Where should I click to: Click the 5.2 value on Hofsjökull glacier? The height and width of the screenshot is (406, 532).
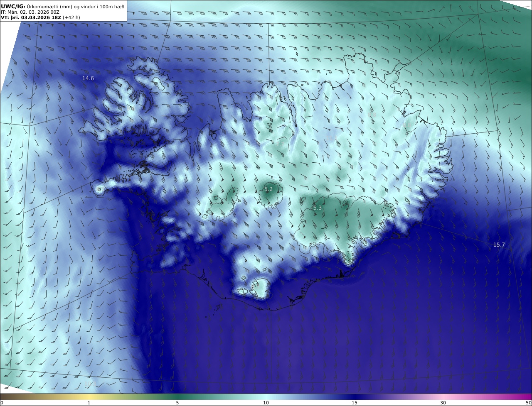coord(268,189)
